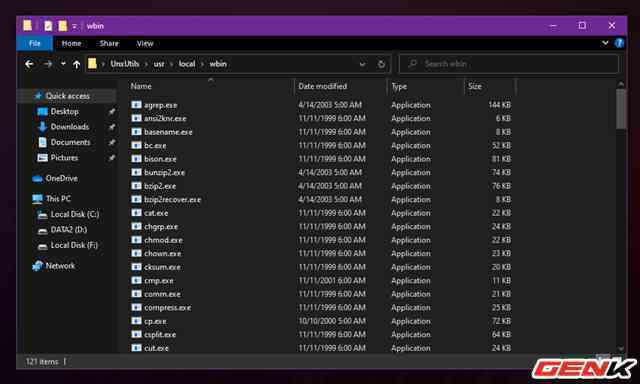Open Desktop in the navigation pane
Screen dimensions: 640x384
click(x=64, y=111)
